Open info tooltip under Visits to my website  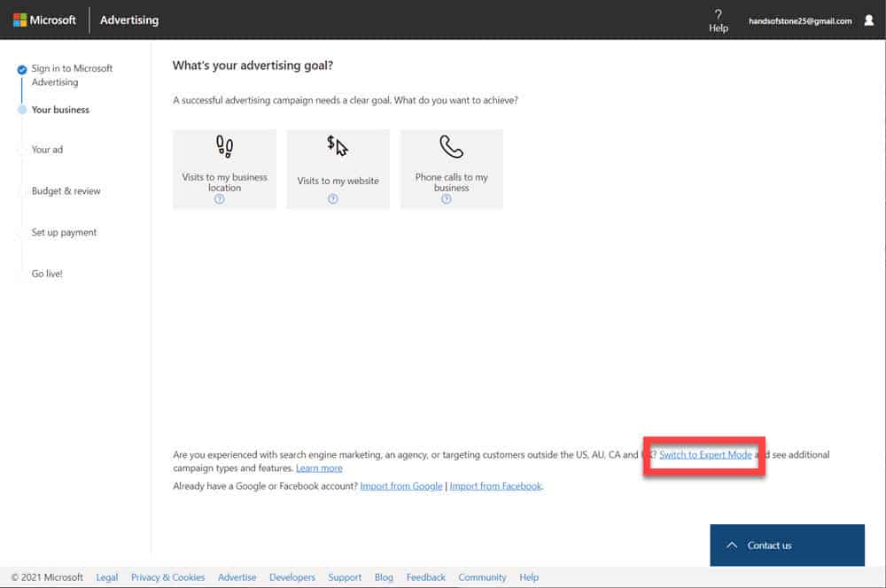tap(333, 199)
